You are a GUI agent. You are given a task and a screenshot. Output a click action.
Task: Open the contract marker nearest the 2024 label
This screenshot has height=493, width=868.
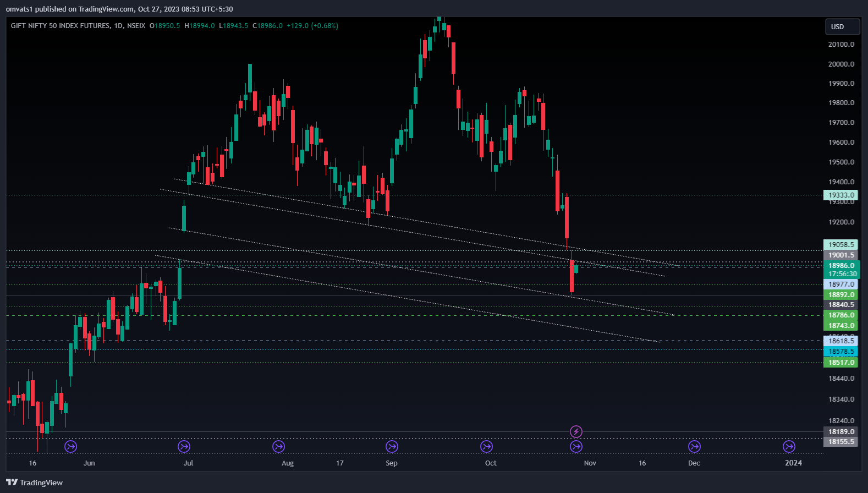click(789, 446)
